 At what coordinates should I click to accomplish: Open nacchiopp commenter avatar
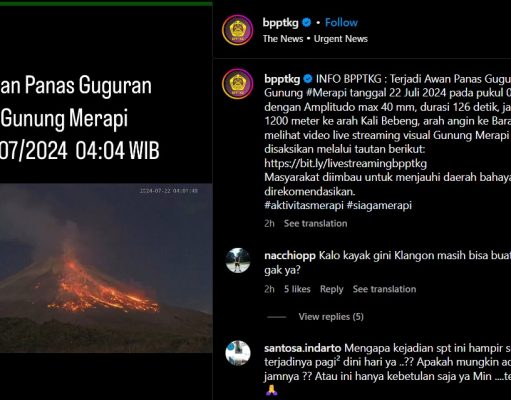[x=238, y=260]
